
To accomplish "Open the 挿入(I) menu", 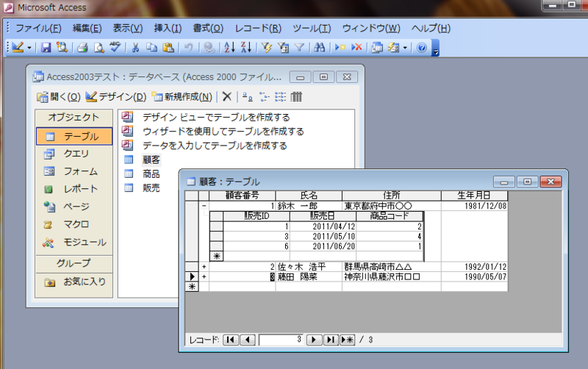I will tap(168, 28).
